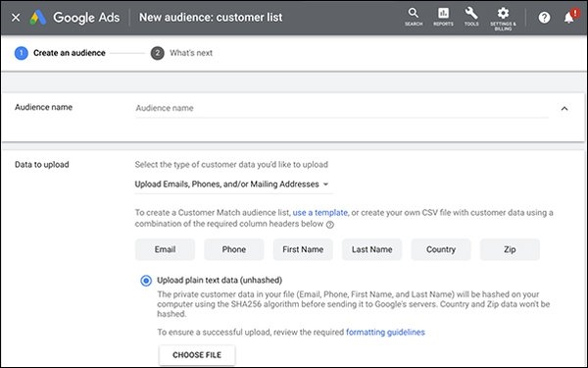Screen dimensions: 588x368
Task: Open the Help question mark icon
Action: 544,18
